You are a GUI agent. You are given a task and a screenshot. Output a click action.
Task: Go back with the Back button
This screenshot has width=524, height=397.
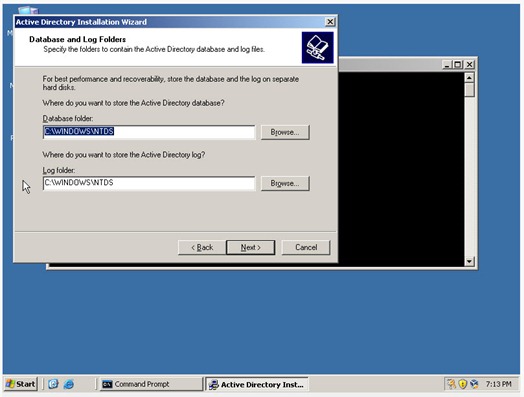tap(202, 247)
